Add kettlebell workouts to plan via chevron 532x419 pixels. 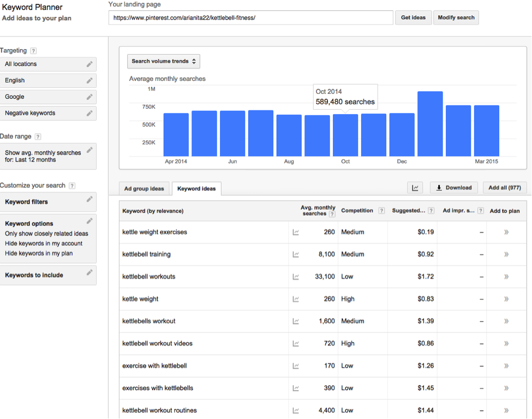point(505,276)
